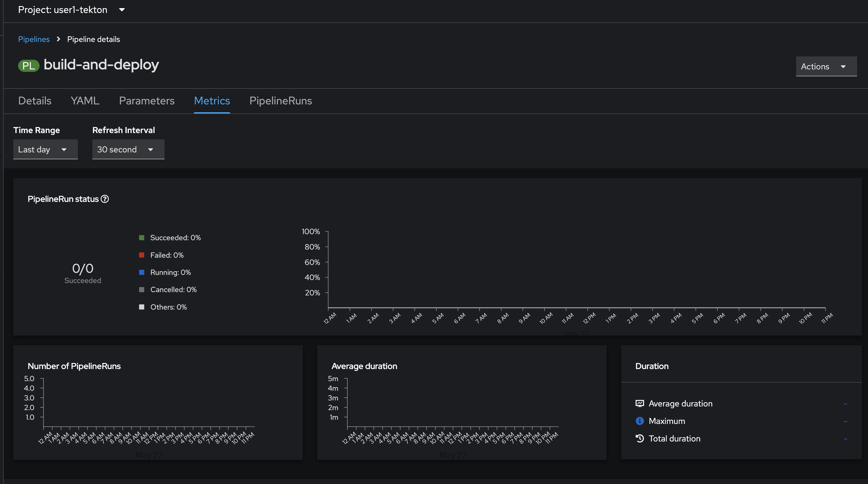Click the Pipeline details breadcrumb text
The height and width of the screenshot is (484, 868).
(94, 39)
